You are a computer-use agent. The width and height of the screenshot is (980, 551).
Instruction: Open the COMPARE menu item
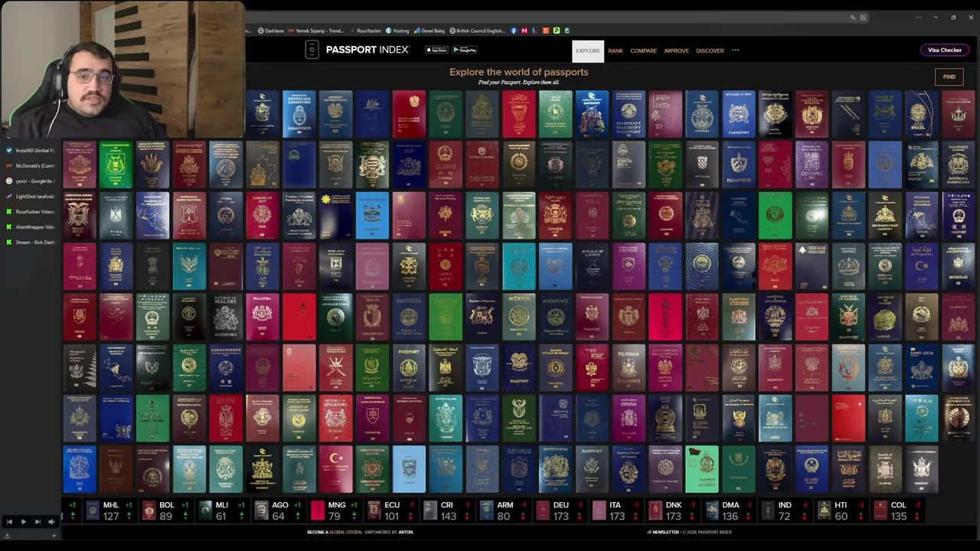coord(643,51)
